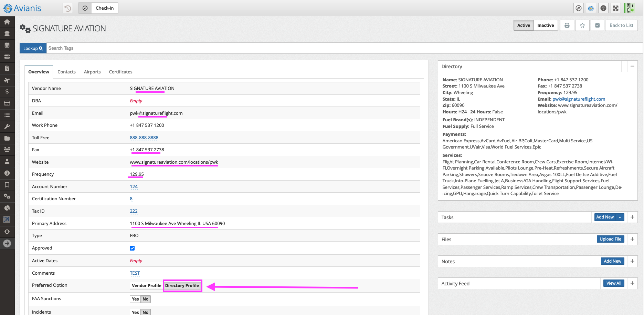Click the blue Avianis sunburst icon button
Screen dimensions: 644x315
591,8
